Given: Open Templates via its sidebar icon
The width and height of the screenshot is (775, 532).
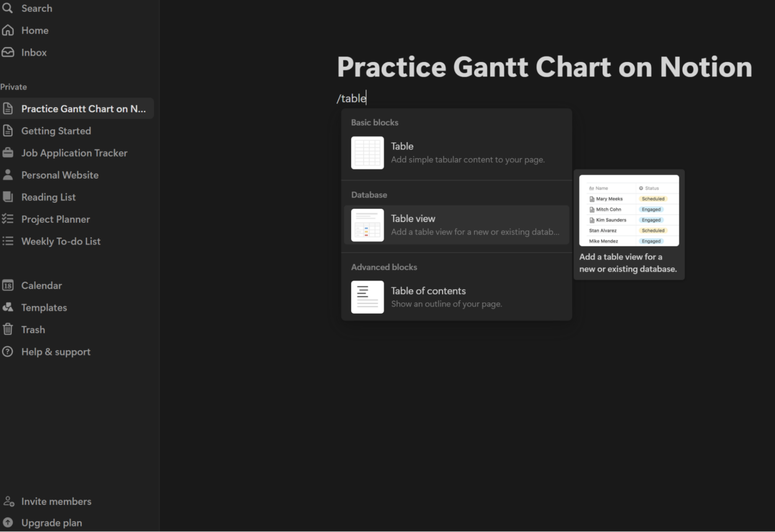Looking at the screenshot, I should [x=8, y=308].
